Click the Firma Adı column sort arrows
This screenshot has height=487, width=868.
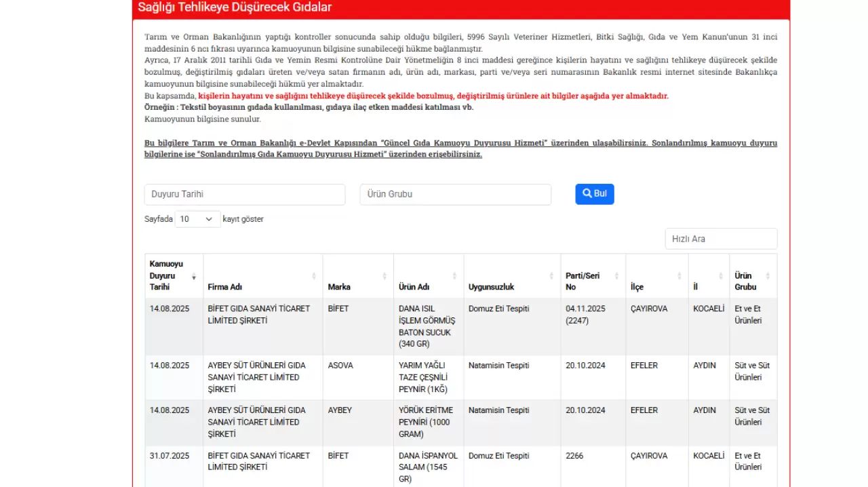click(313, 276)
